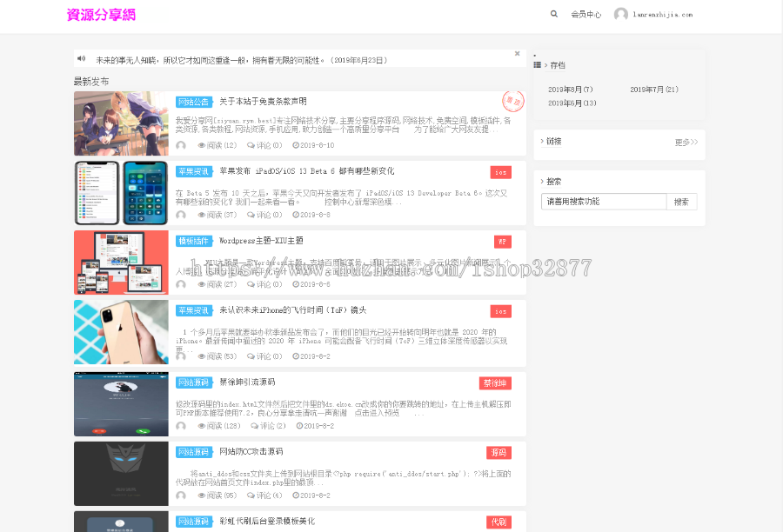
Task: Click the red 蔡徐坤 badge
Action: 495,383
